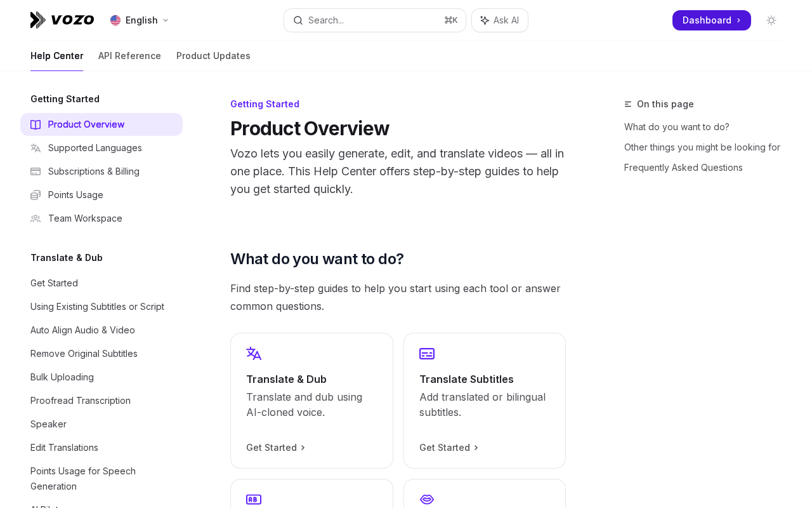Viewport: 812px width, 508px height.
Task: Switch to the Product Updates tab
Action: [x=213, y=56]
